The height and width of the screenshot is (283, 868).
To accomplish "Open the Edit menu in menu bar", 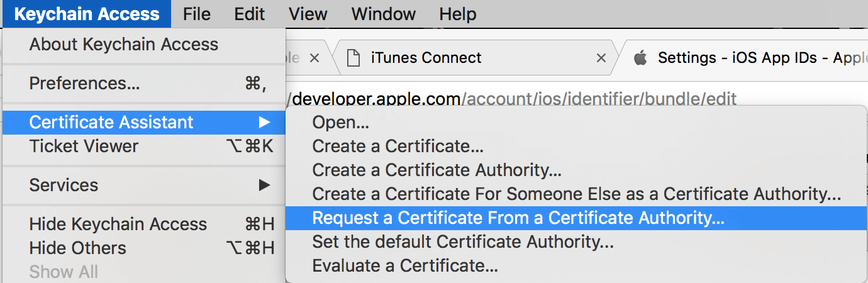I will pyautogui.click(x=250, y=14).
